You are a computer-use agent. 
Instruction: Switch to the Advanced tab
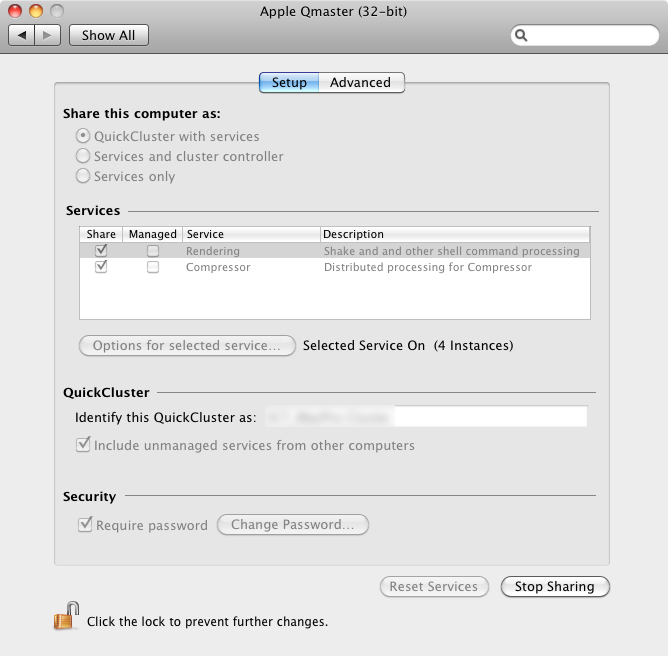(361, 82)
